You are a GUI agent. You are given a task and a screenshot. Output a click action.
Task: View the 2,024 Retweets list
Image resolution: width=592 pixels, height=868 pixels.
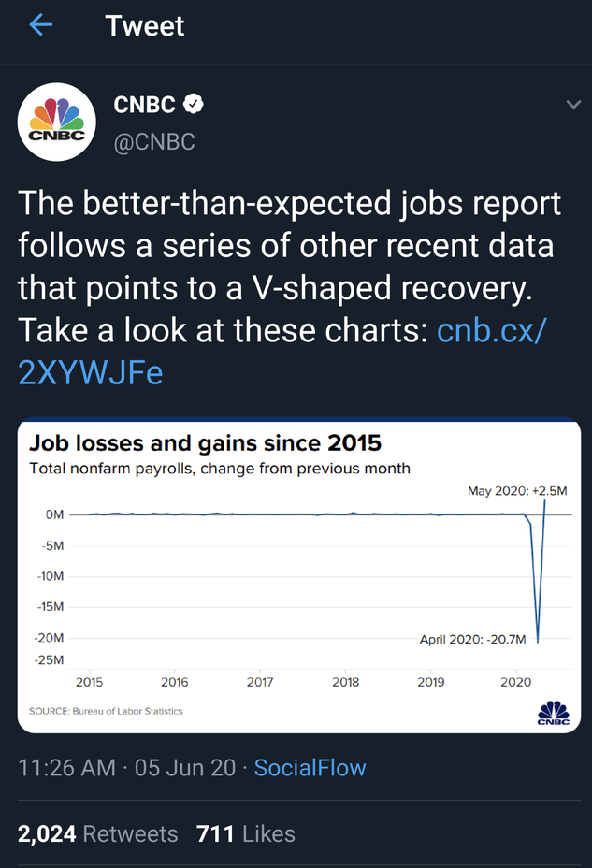97,833
